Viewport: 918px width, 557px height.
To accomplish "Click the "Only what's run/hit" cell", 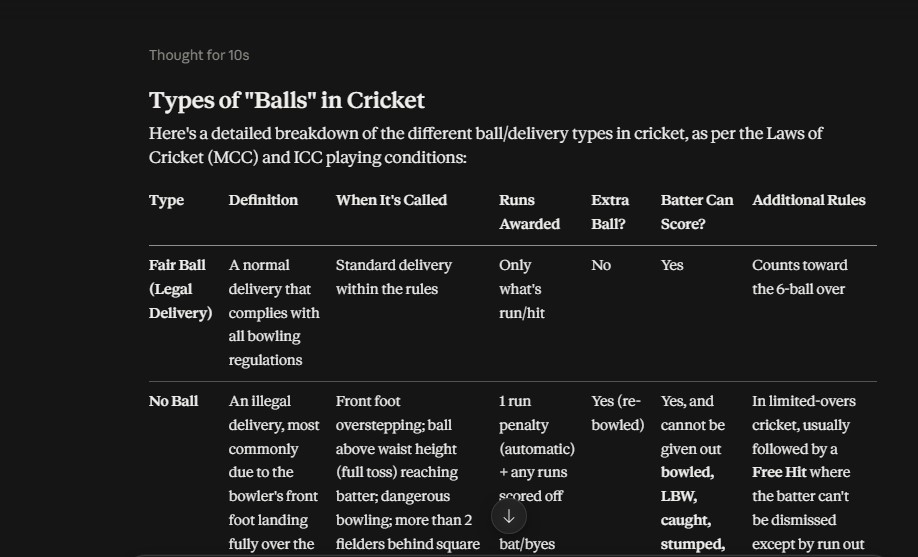I will [x=522, y=289].
